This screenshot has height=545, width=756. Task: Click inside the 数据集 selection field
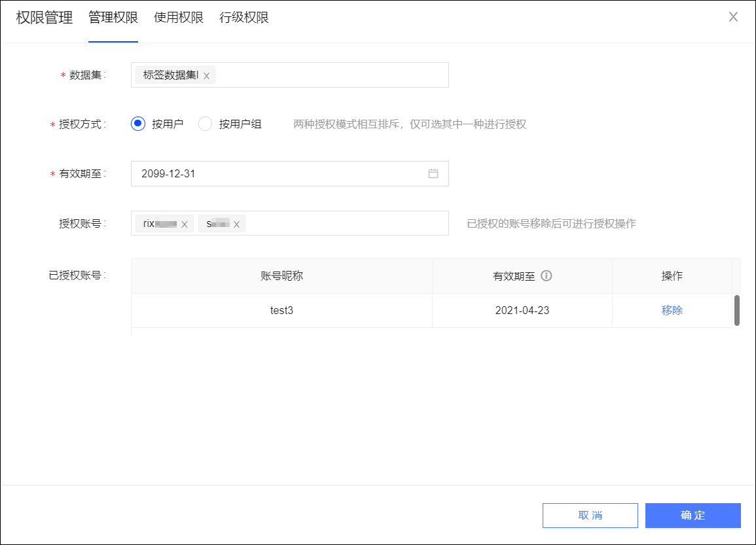pos(290,75)
